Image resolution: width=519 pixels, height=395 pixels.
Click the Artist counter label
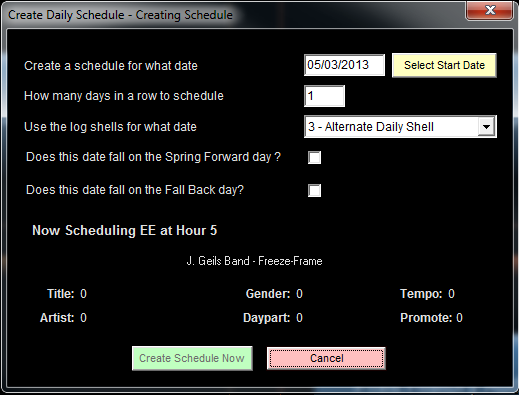pos(63,318)
